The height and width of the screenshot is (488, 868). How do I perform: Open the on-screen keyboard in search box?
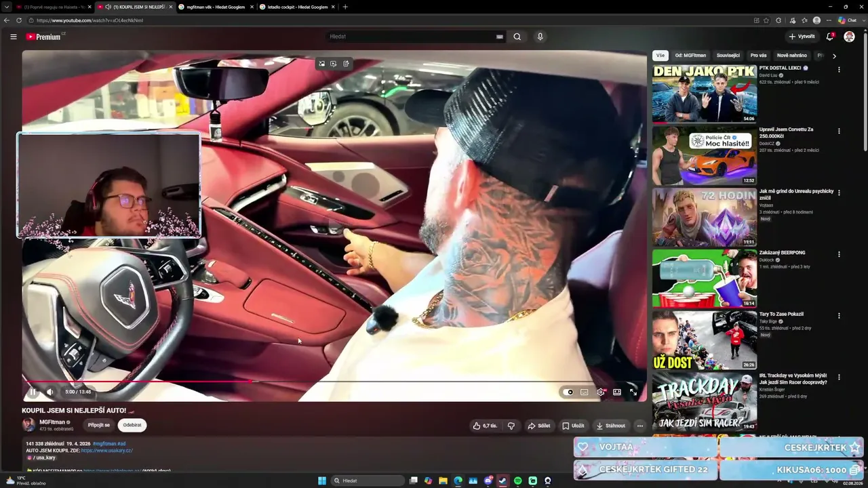tap(500, 37)
